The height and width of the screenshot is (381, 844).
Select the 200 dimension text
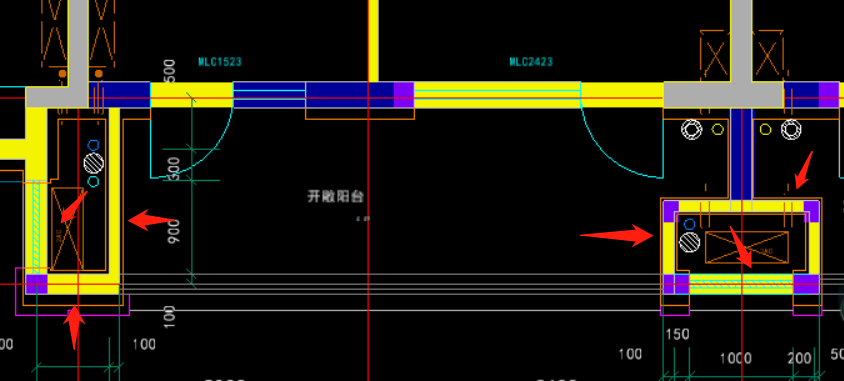point(800,358)
